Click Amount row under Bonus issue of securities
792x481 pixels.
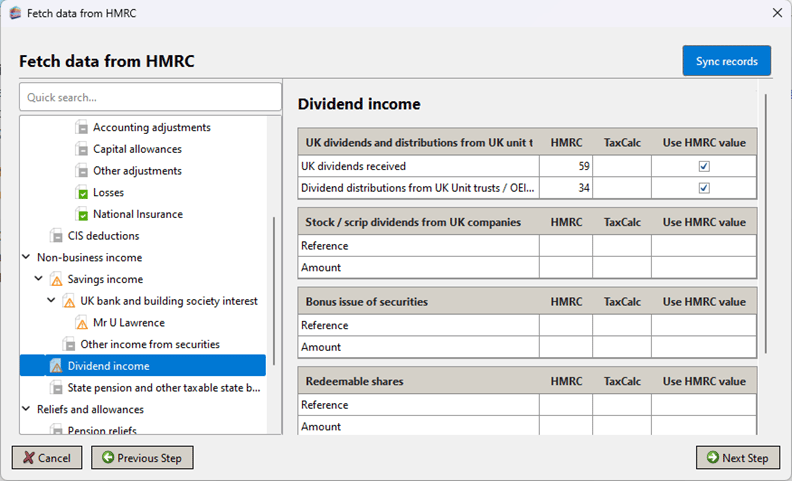click(x=527, y=347)
